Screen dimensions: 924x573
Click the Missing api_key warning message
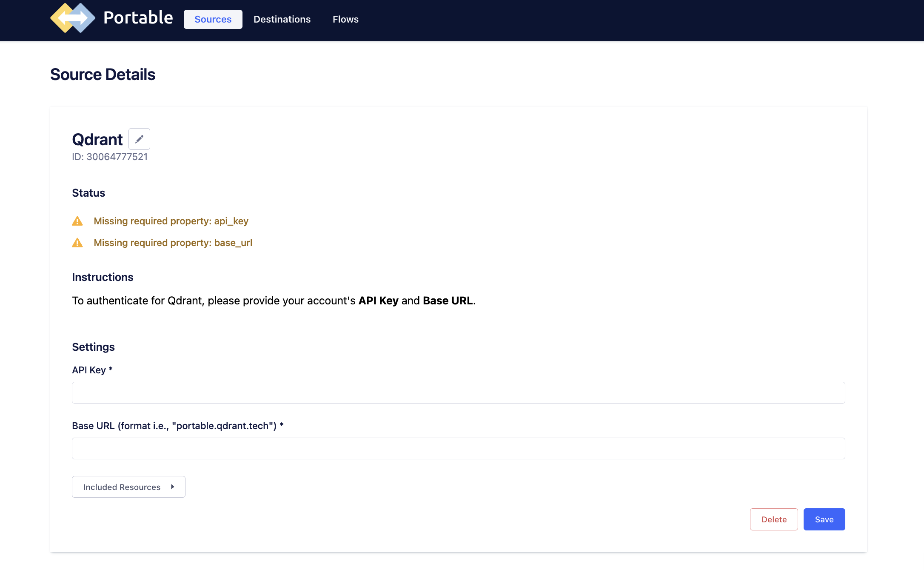[171, 221]
